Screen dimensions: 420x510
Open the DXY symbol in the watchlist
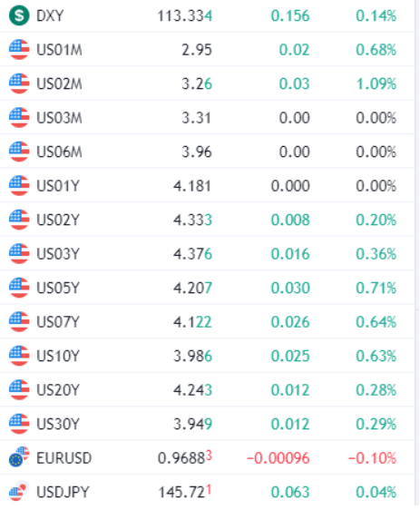click(x=50, y=15)
